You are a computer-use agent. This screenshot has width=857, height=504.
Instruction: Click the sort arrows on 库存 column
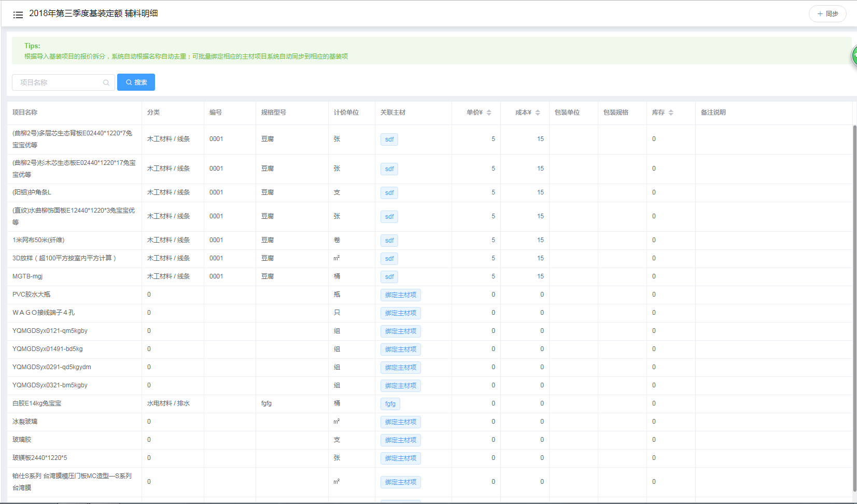pyautogui.click(x=671, y=113)
